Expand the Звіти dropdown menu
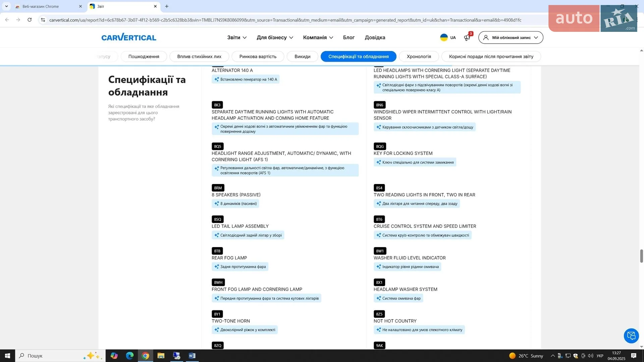Image resolution: width=644 pixels, height=362 pixels. tap(237, 38)
